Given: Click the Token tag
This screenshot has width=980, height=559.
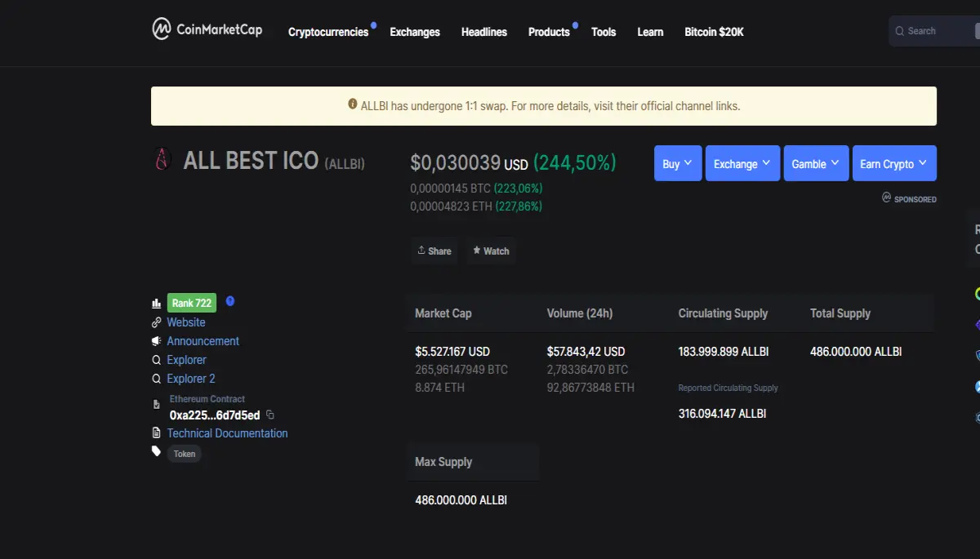Looking at the screenshot, I should pos(185,454).
